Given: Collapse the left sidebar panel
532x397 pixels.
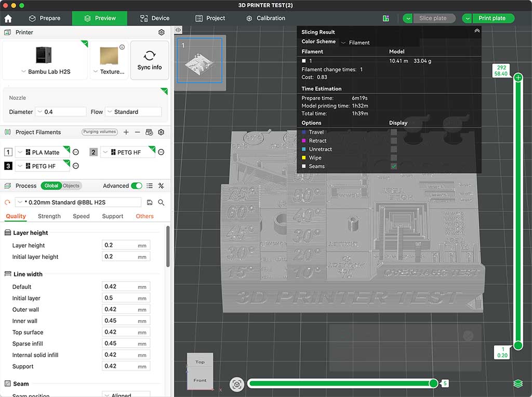Looking at the screenshot, I should tap(178, 30).
